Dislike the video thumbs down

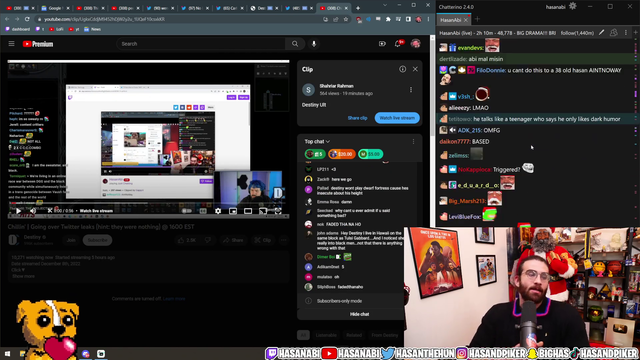[208, 240]
